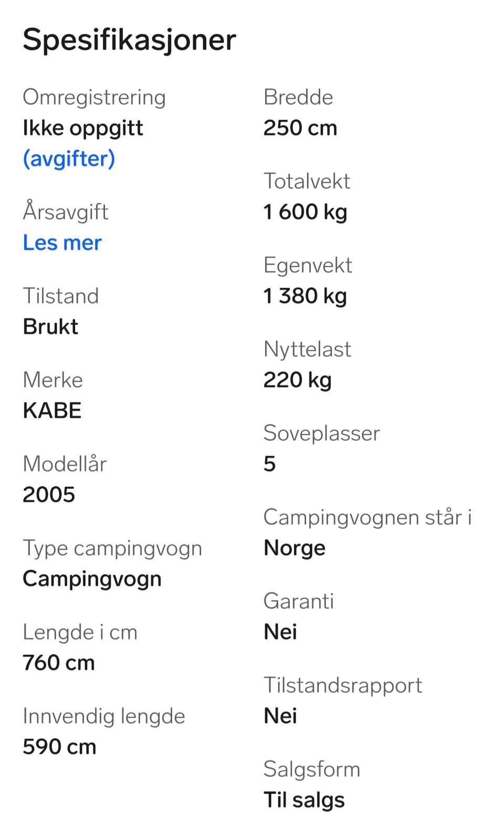
Task: Click the Spesifikasjoner heading
Action: (x=129, y=40)
